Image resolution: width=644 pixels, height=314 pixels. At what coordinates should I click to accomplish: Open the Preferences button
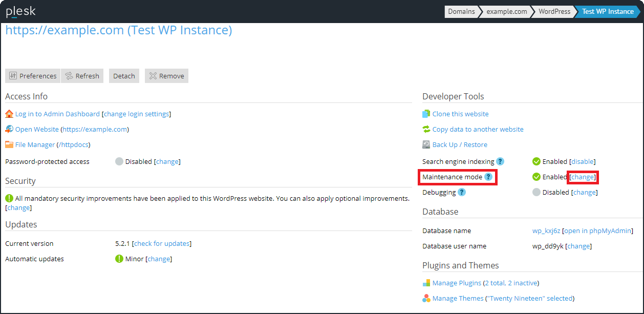[33, 76]
